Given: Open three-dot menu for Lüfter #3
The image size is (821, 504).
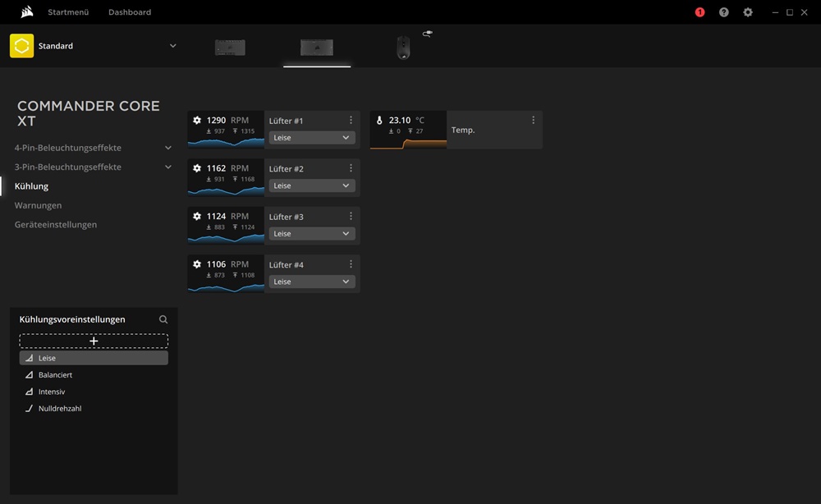Looking at the screenshot, I should pos(351,216).
